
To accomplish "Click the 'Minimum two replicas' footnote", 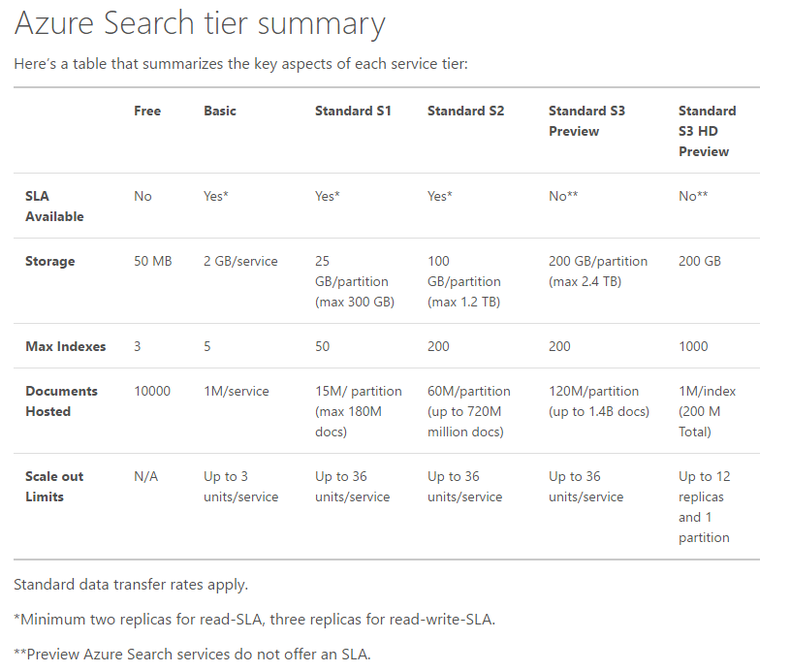I will click(254, 619).
